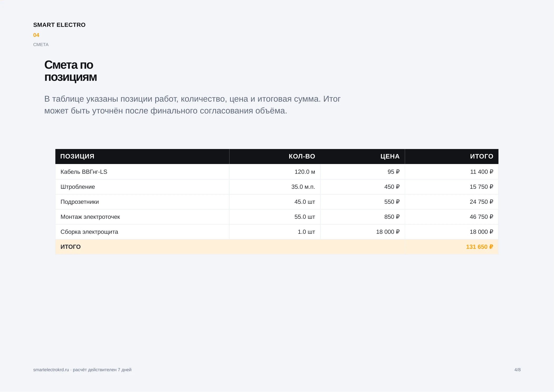Select the ПОЗИЦИЯ column header
The height and width of the screenshot is (392, 554).
coord(77,156)
